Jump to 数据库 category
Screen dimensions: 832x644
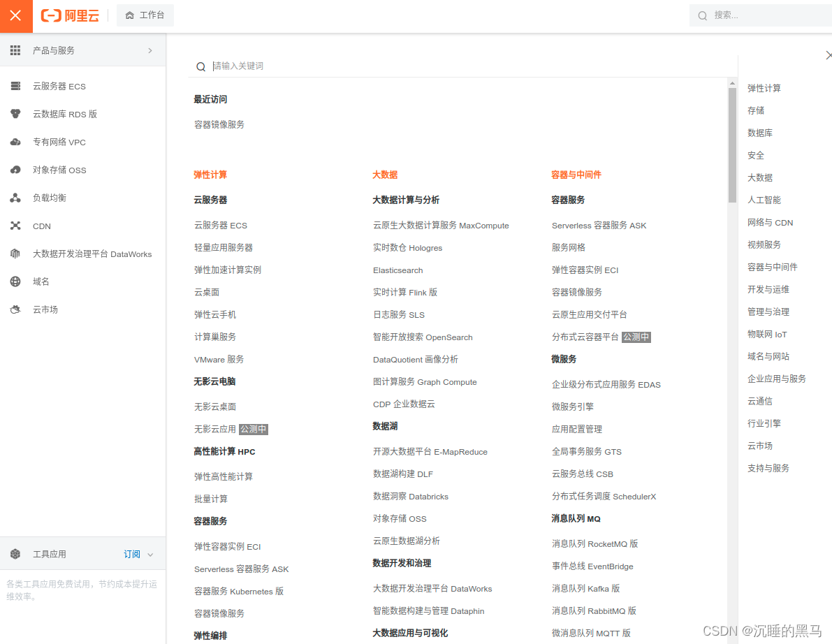(760, 133)
